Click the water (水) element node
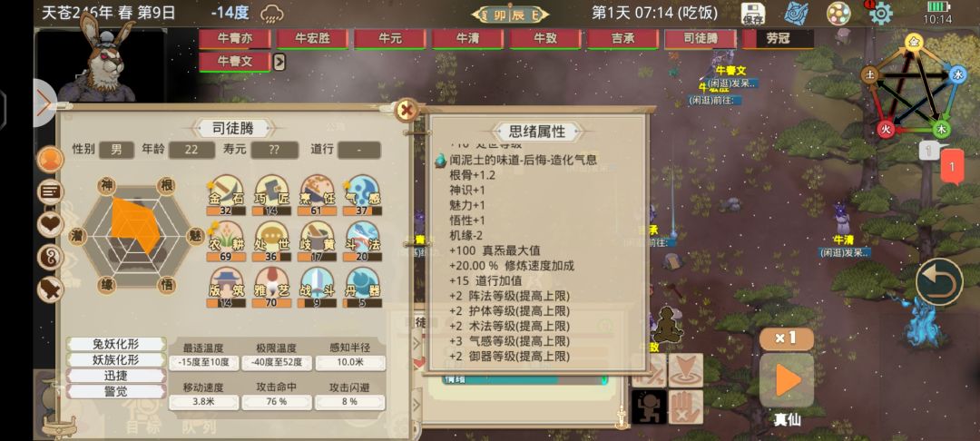This screenshot has width=980, height=441. tap(957, 75)
